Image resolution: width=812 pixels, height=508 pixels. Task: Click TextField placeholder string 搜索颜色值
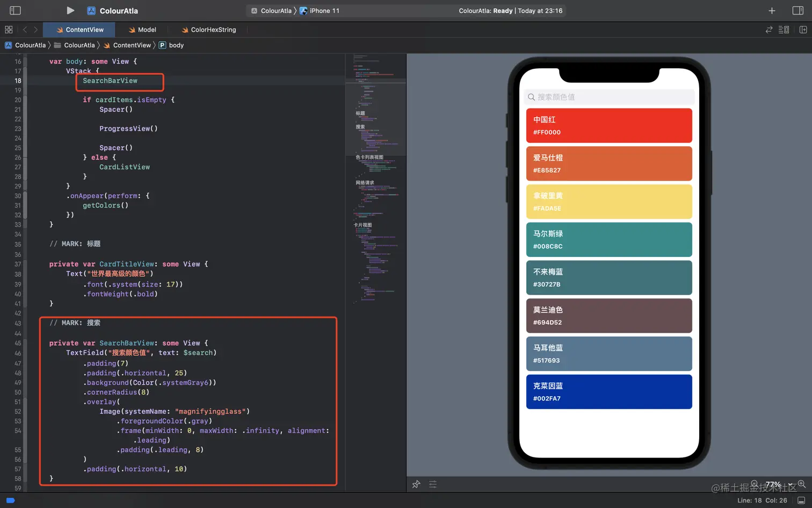129,353
